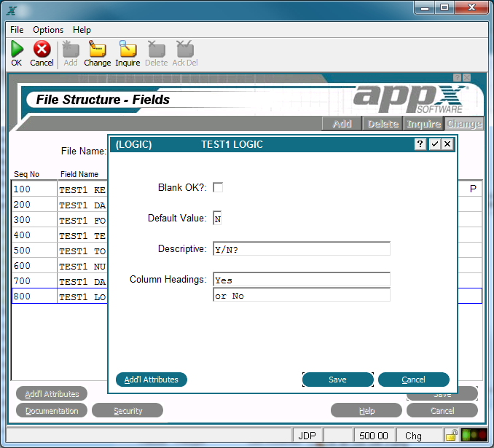This screenshot has height=448, width=494.
Task: Click the JDP status bar entry
Action: click(307, 436)
